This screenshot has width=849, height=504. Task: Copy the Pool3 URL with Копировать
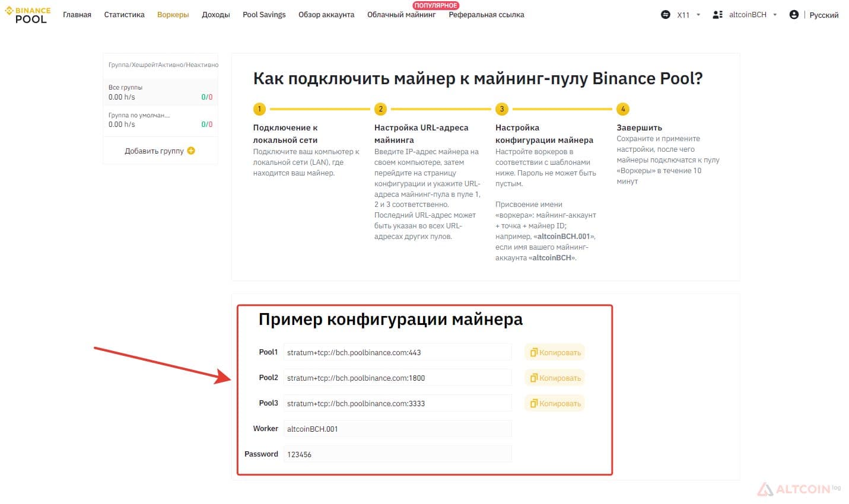point(555,403)
